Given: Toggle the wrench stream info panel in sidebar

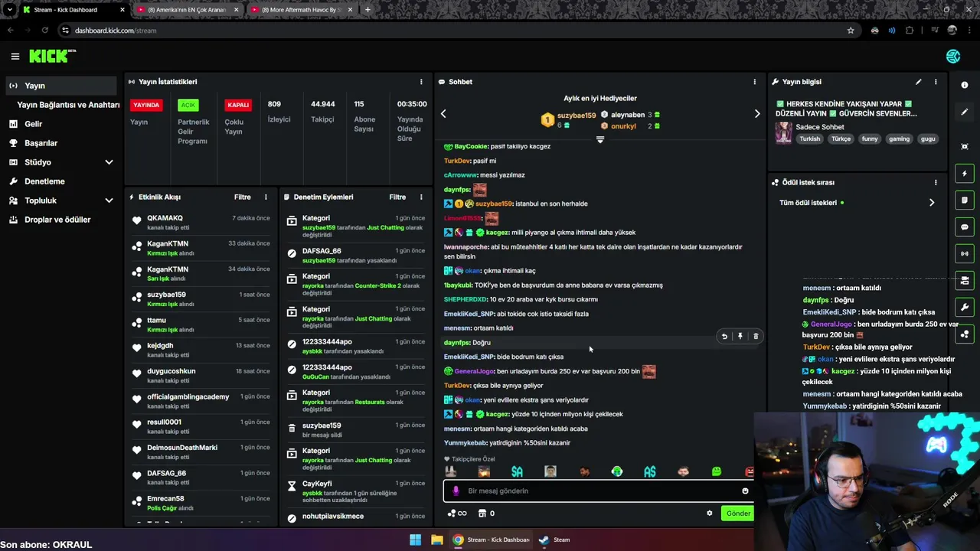Looking at the screenshot, I should (965, 307).
